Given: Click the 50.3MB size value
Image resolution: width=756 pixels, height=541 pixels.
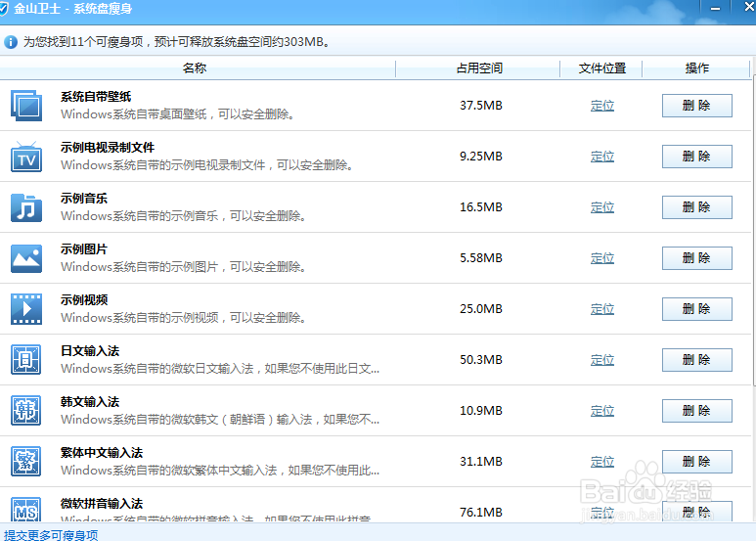Looking at the screenshot, I should coord(481,360).
